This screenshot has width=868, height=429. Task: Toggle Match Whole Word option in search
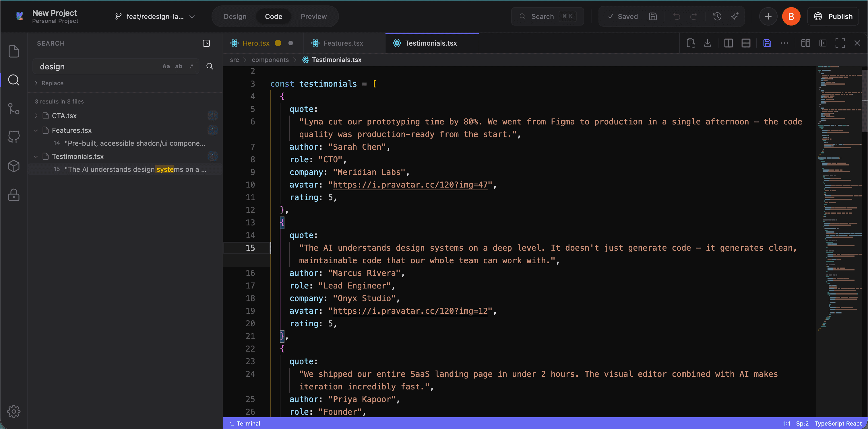coord(179,66)
